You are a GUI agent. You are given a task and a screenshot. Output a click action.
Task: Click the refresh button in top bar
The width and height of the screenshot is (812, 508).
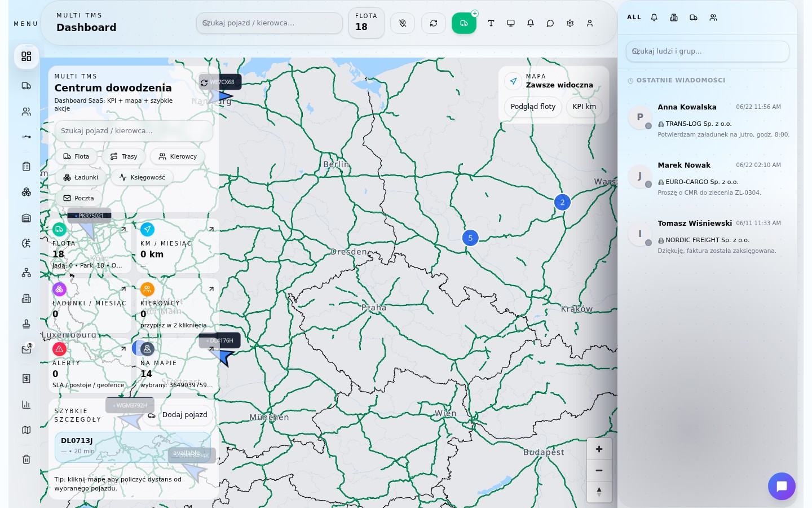(434, 23)
